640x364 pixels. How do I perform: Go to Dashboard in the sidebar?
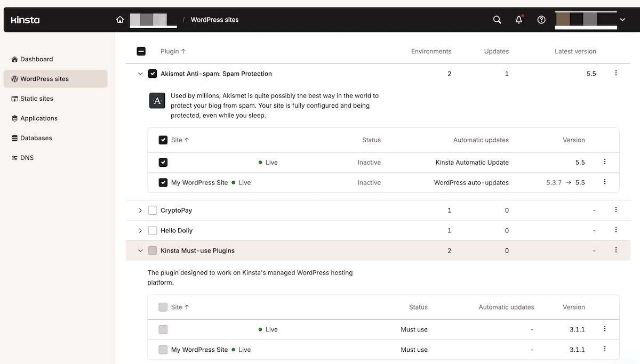36,59
